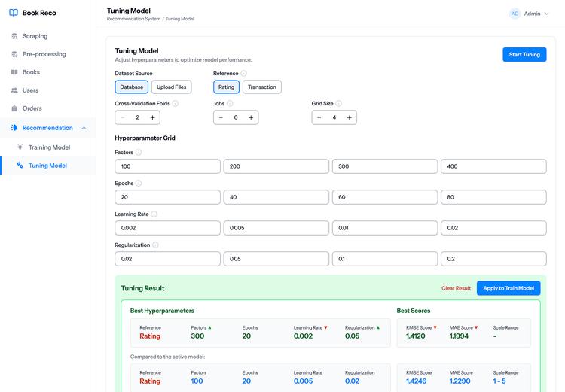This screenshot has height=392, width=565.
Task: Select Database as dataset source
Action: pos(132,87)
